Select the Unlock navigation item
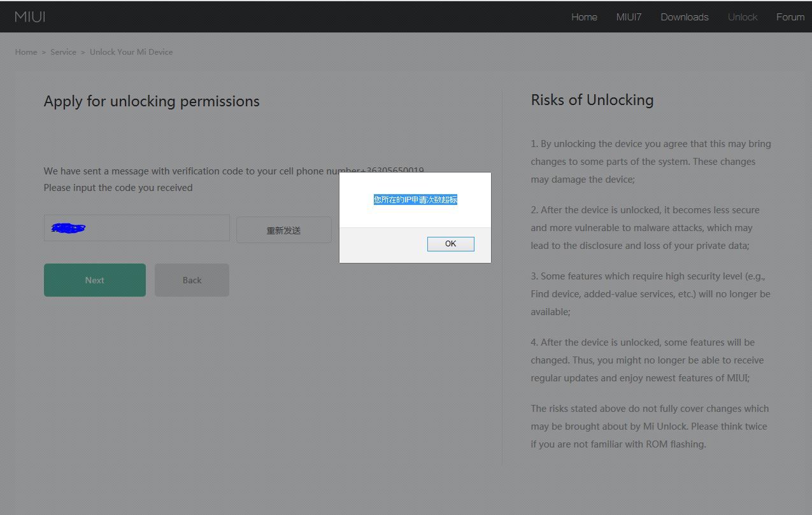The image size is (812, 515). pyautogui.click(x=743, y=17)
